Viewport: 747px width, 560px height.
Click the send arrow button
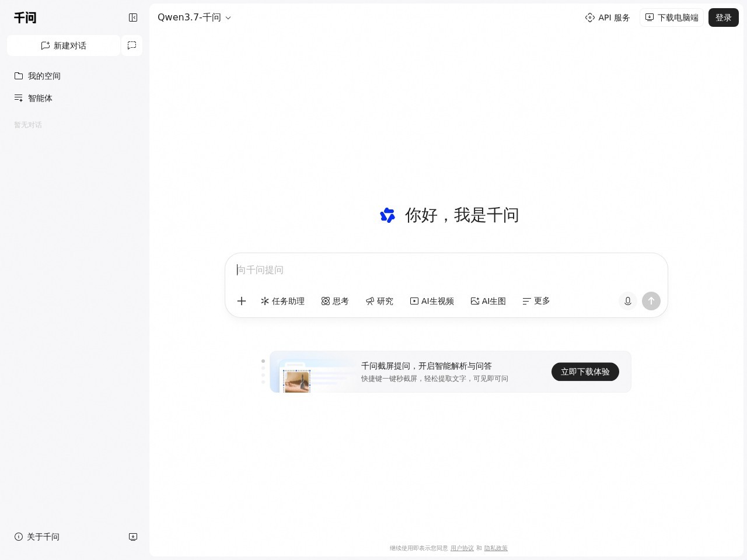[651, 301]
